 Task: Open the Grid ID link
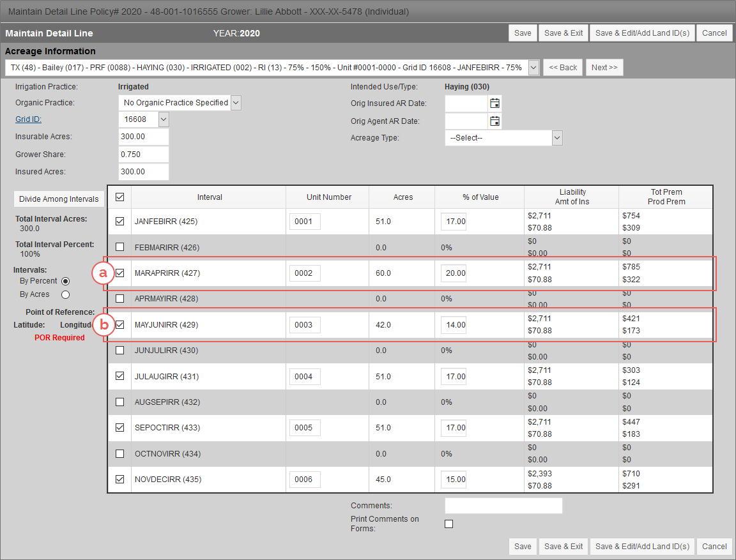click(28, 119)
